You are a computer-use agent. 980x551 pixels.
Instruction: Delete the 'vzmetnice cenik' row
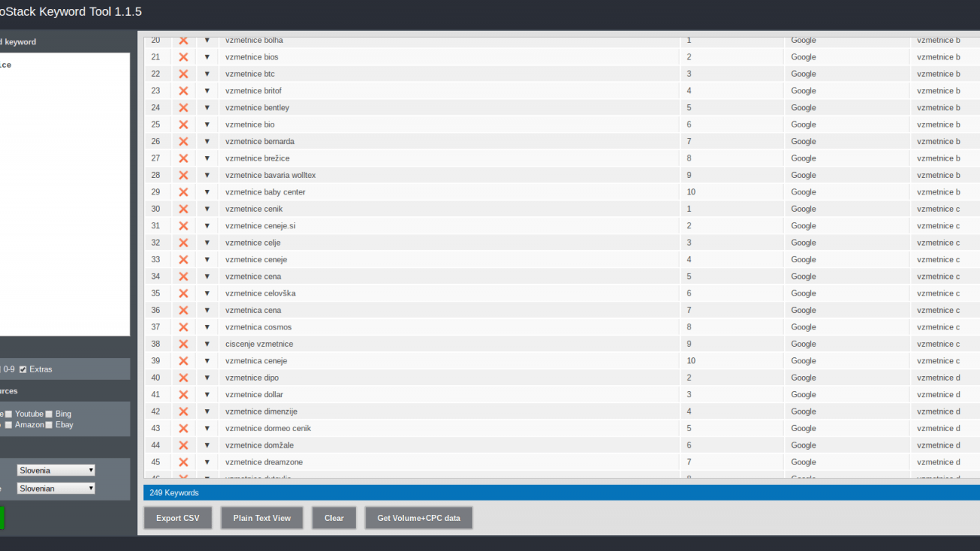[x=183, y=209]
